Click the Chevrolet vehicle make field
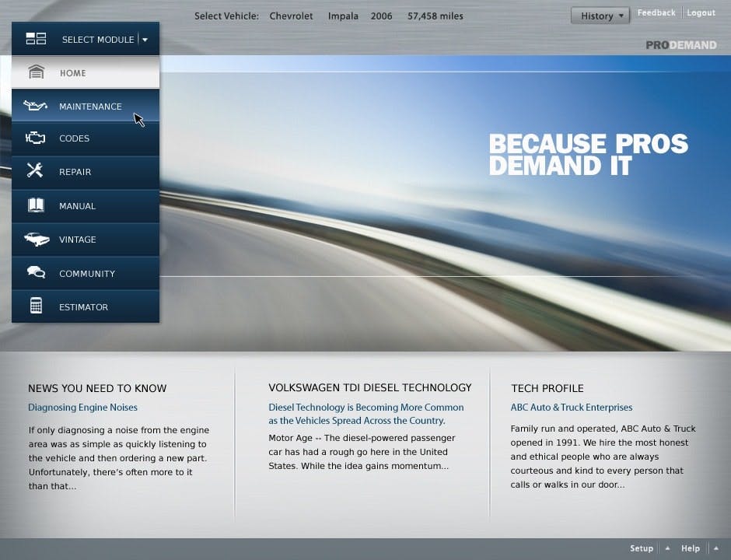Viewport: 731px width, 560px height. [x=291, y=15]
